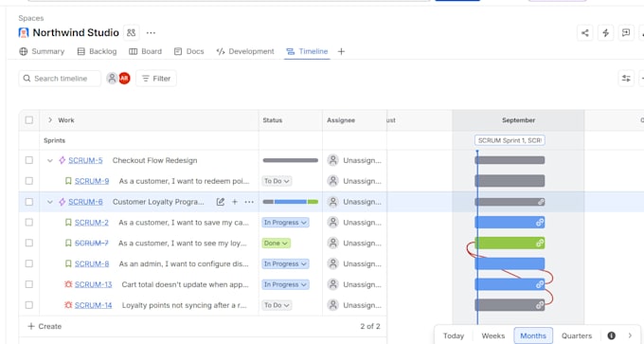Click the SCRUM-6 multicolor progress bar
This screenshot has height=344, width=644.
pos(291,202)
